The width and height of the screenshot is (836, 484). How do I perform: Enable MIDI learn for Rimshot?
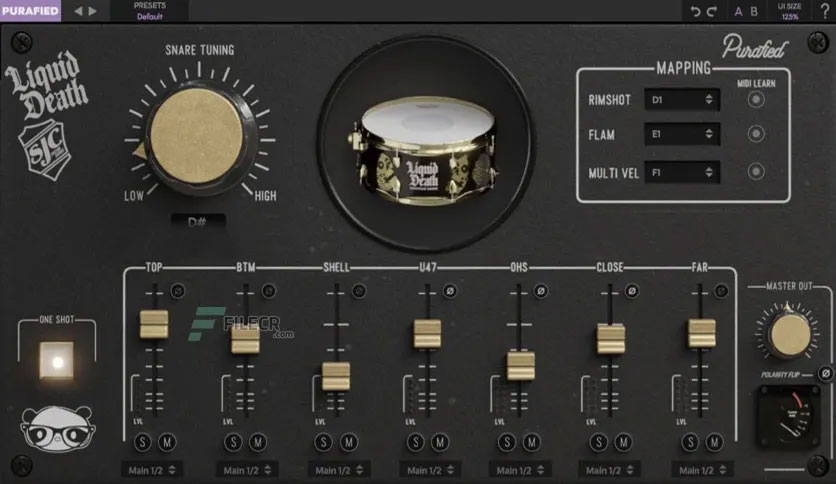pyautogui.click(x=755, y=100)
